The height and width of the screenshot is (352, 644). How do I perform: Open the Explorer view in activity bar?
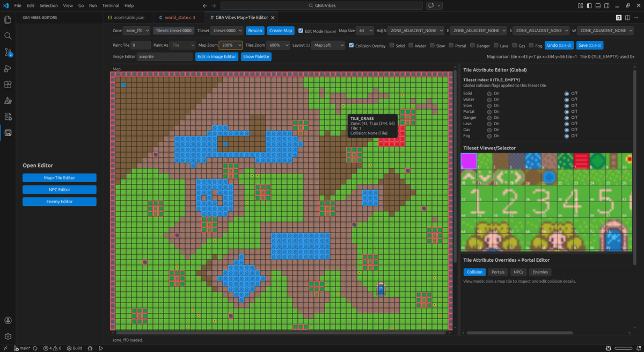[8, 20]
